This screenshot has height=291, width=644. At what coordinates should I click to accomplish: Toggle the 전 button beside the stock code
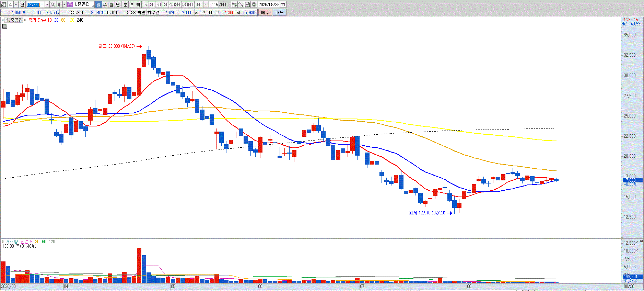(x=22, y=4)
